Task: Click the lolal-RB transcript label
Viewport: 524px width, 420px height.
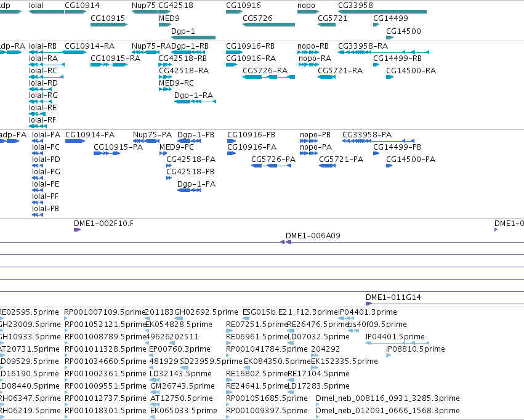Action: [42, 46]
